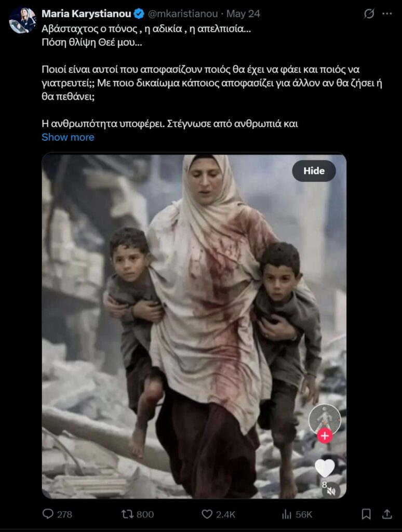This screenshot has height=532, width=402.
Task: Expand the post with Show more
Action: click(x=68, y=137)
